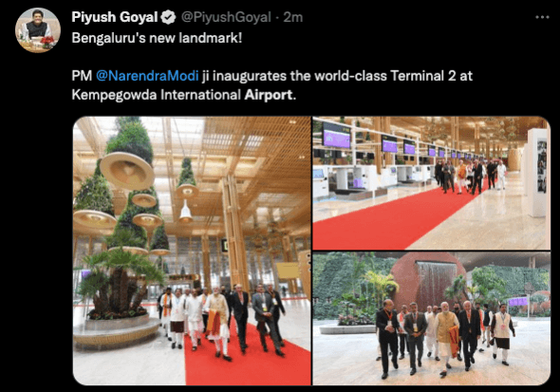Click the red carpet in the left photo

(248, 361)
